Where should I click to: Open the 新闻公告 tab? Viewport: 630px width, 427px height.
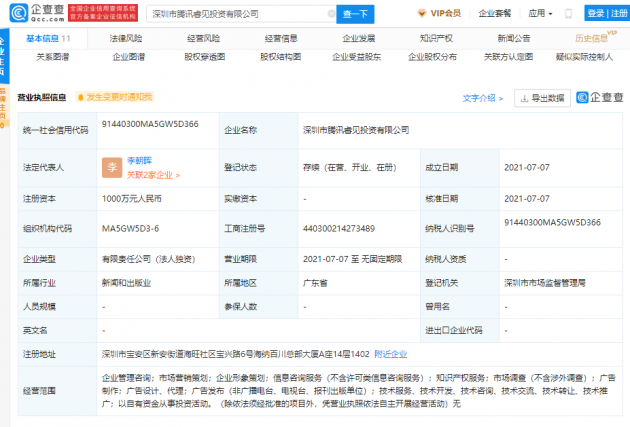point(514,39)
